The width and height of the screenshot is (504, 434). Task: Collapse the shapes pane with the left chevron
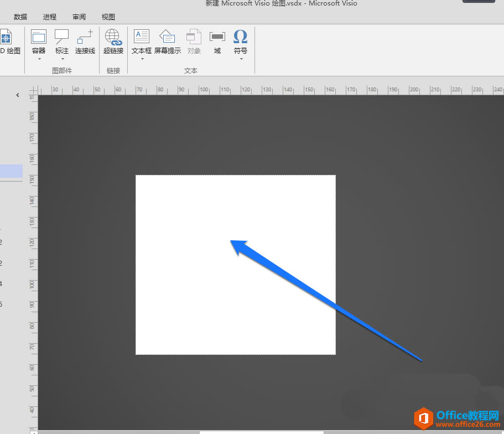pos(18,95)
